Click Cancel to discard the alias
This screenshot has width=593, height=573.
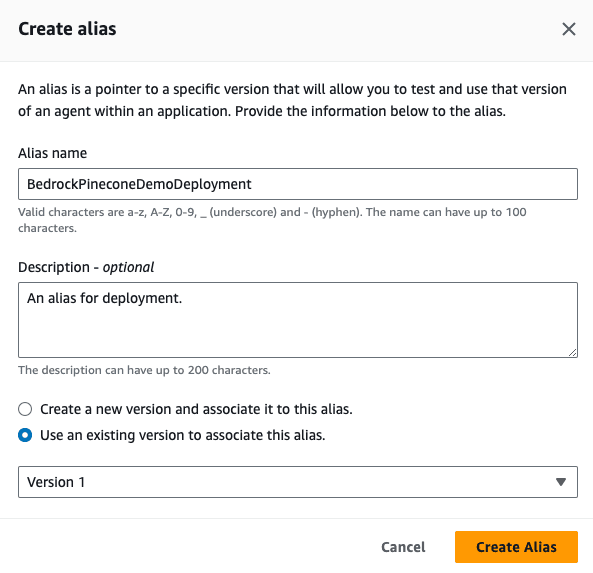point(403,547)
